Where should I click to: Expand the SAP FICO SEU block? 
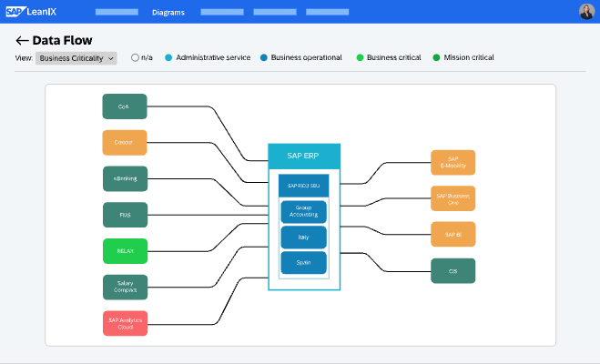coord(304,186)
